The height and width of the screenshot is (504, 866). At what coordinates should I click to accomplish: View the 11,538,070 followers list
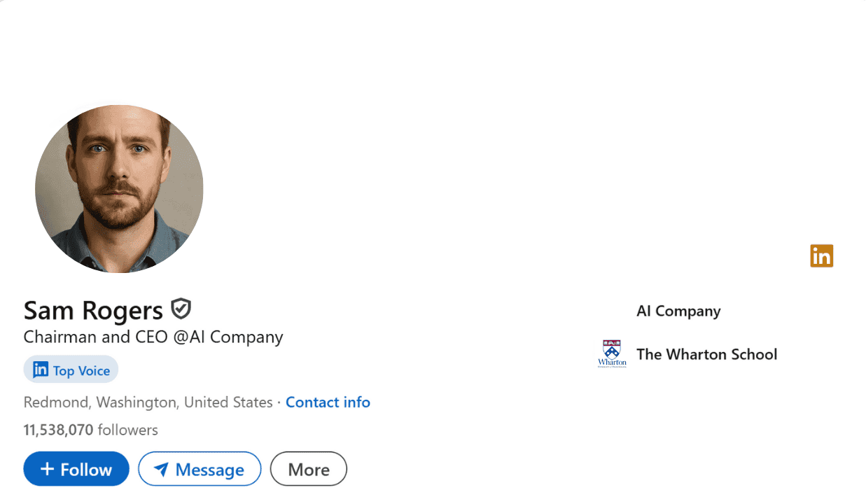(x=58, y=429)
